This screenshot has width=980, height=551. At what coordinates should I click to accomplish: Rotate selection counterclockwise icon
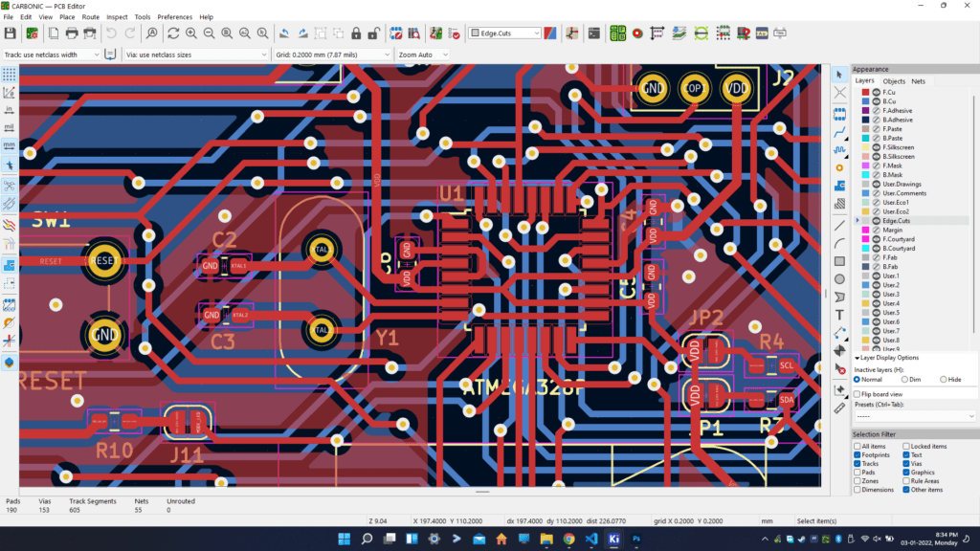pyautogui.click(x=284, y=33)
